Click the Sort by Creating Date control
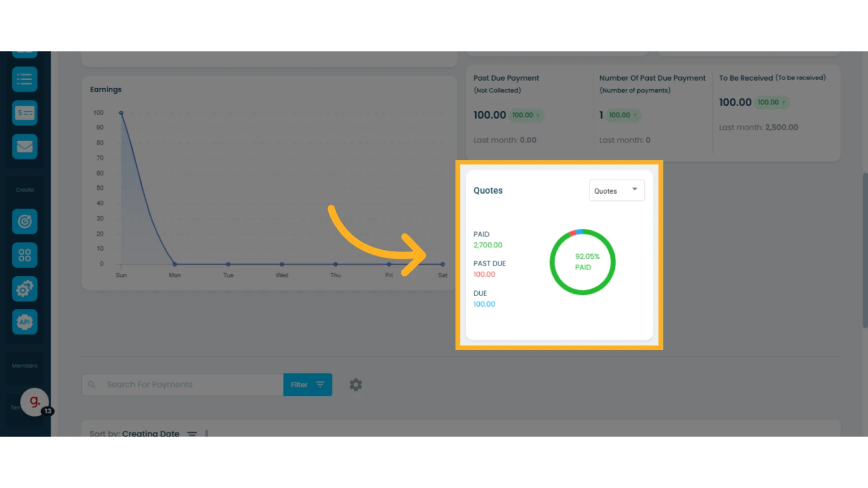This screenshot has height=488, width=868. tap(134, 434)
